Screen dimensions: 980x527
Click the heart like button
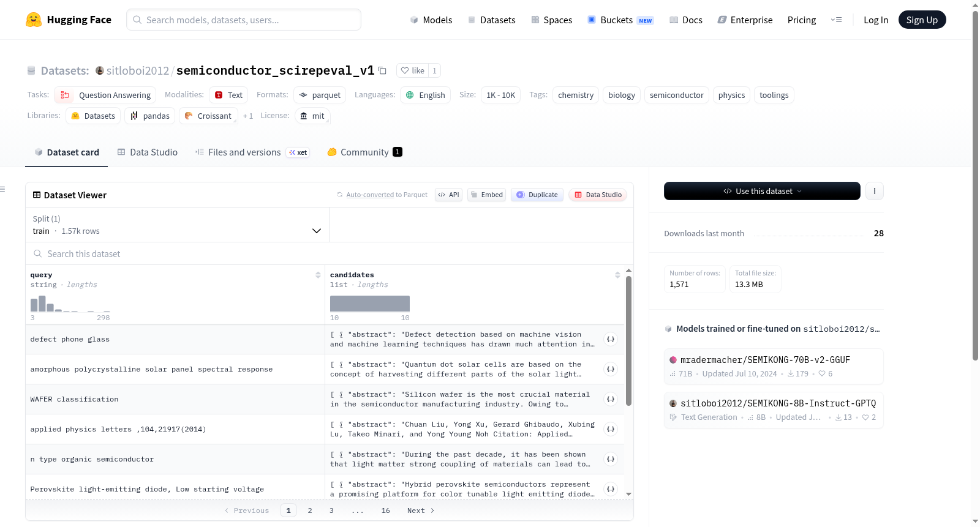412,70
